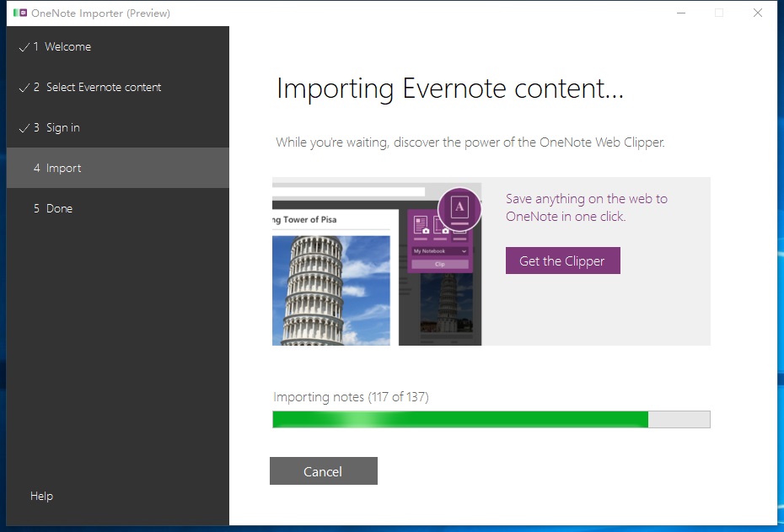784x532 pixels.
Task: Select step 4 Import in sidebar
Action: point(118,168)
